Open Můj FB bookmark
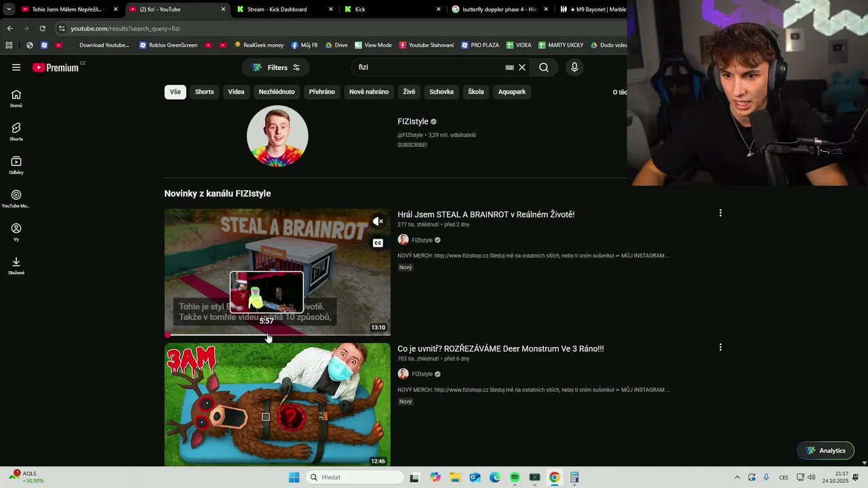This screenshot has height=488, width=868. [304, 45]
